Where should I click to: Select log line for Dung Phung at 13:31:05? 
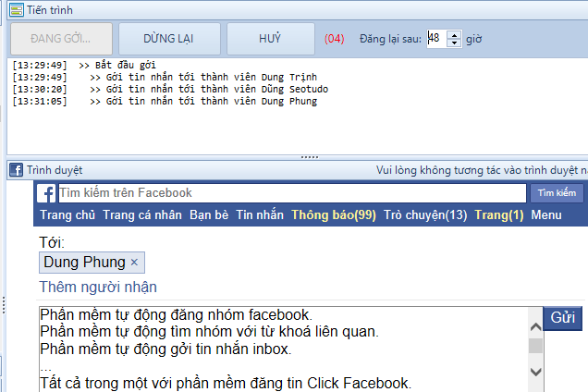[165, 101]
